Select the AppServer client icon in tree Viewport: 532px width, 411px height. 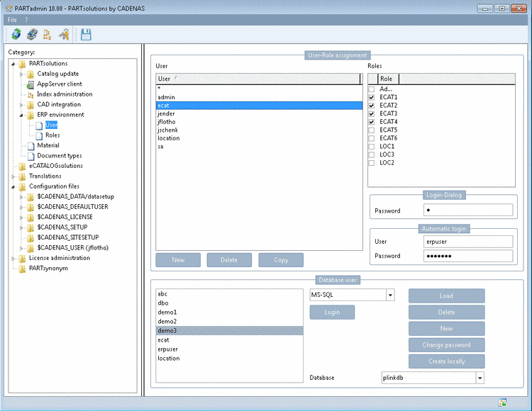click(x=31, y=84)
